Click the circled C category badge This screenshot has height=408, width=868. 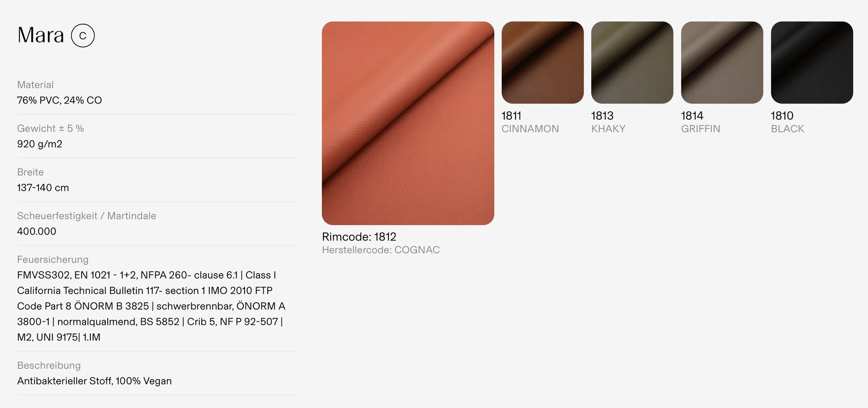[83, 36]
